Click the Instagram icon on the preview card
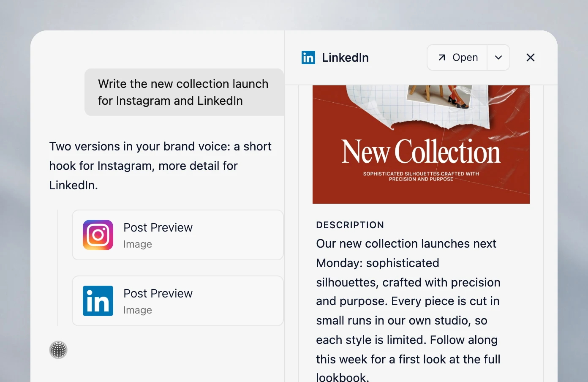 [x=98, y=235]
